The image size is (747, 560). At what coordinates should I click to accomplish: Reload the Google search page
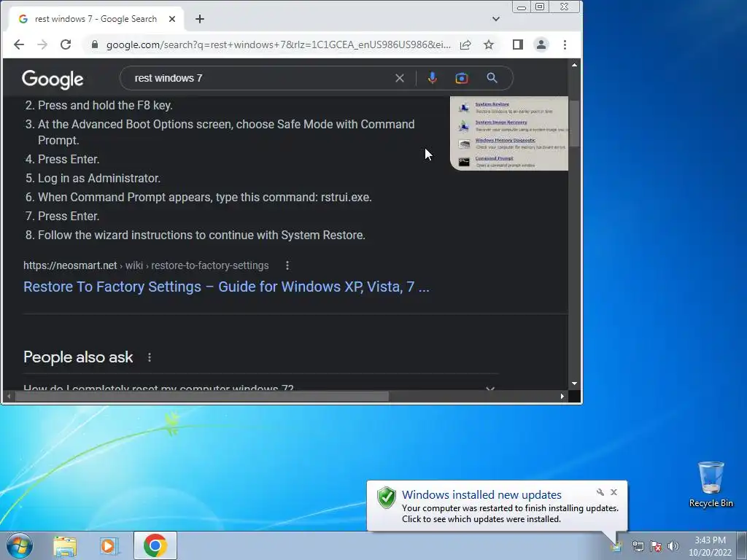point(66,44)
